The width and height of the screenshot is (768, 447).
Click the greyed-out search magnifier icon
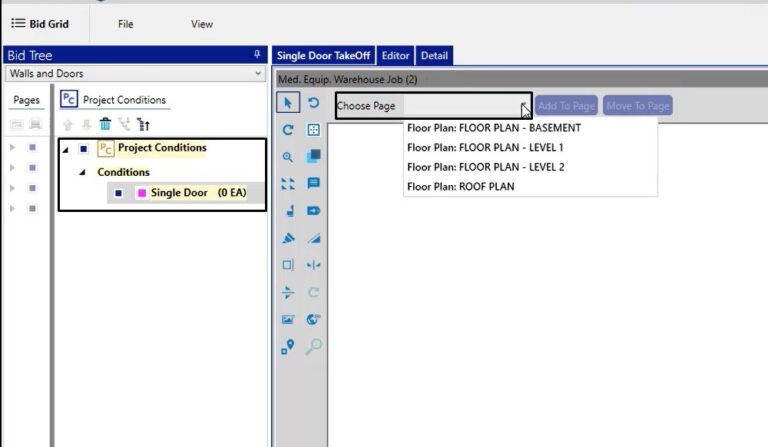313,346
